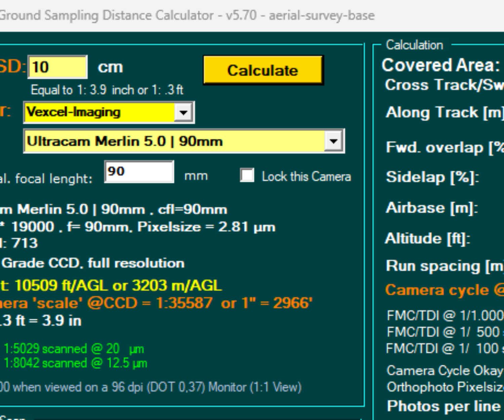Click the 'Merlin 5.0 | 90mm , cfl=90mm' line
This screenshot has height=420, width=504.
(114, 209)
